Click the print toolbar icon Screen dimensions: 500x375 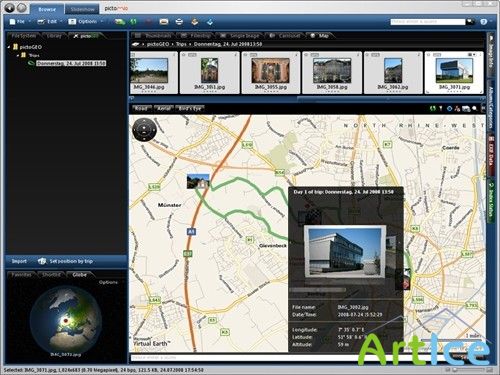point(179,22)
